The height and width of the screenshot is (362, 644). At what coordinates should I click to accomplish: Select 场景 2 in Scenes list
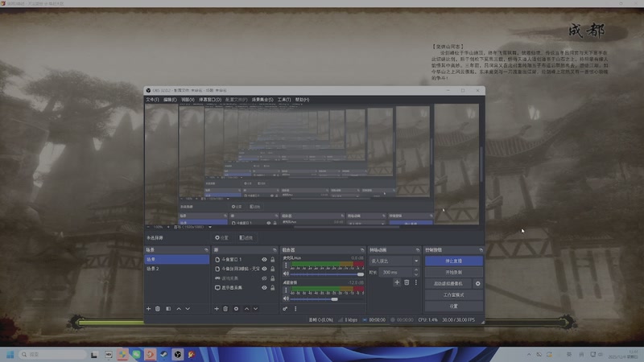pos(176,269)
